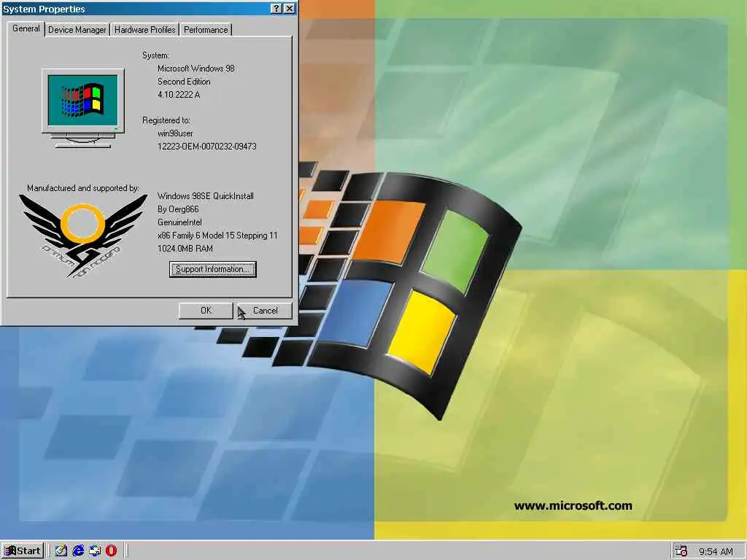Confirm the dialog with OK
747x560 pixels.
(x=206, y=311)
